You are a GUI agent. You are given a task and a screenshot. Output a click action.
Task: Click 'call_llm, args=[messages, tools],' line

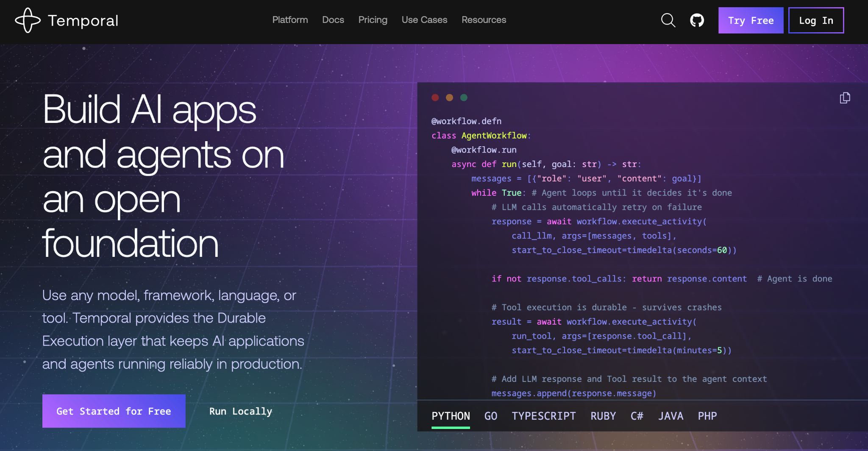594,236
